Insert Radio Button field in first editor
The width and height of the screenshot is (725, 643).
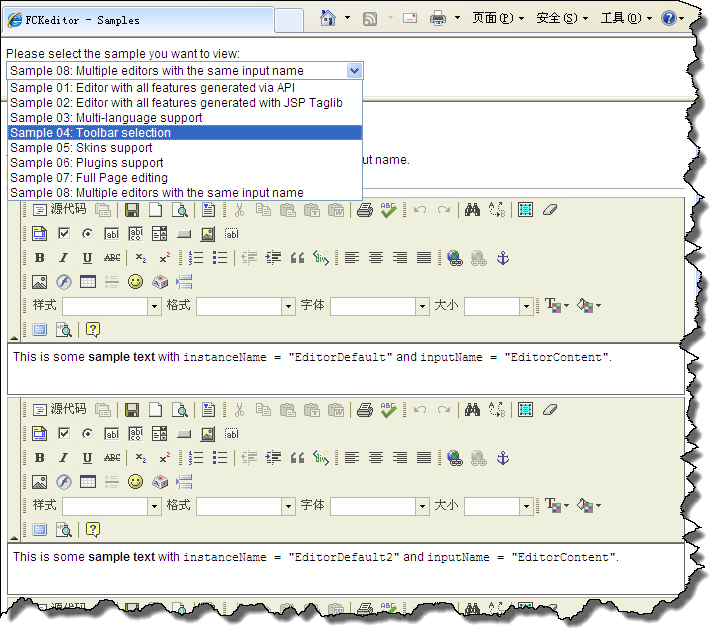87,234
